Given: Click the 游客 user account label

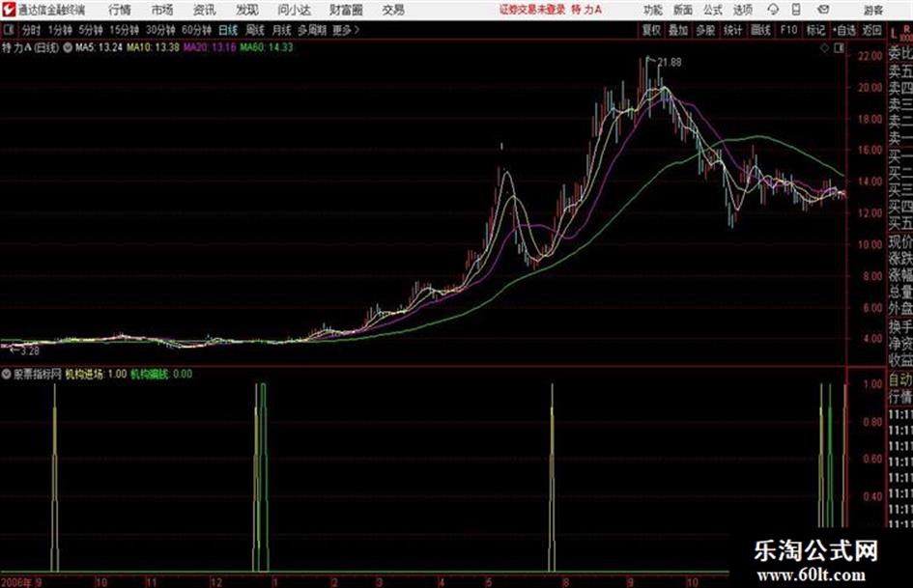Looking at the screenshot, I should pos(872,10).
